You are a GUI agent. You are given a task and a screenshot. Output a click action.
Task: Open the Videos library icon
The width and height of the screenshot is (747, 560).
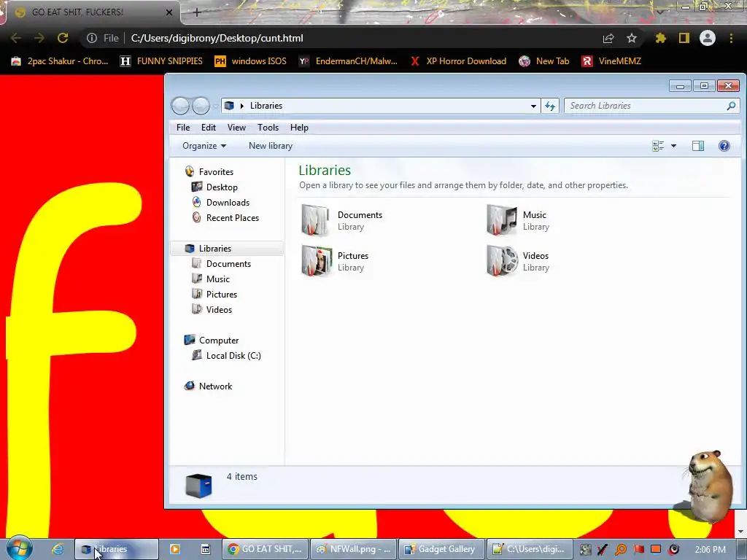tap(502, 261)
